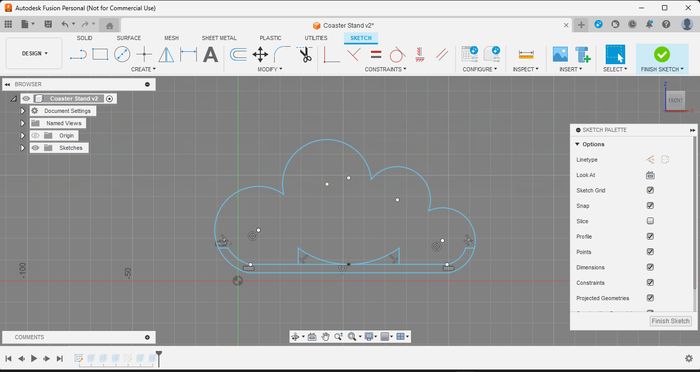Switch to the SOLID tab

(x=84, y=38)
